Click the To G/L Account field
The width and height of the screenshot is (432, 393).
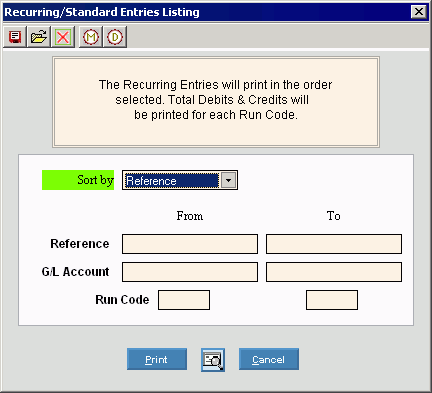coord(334,272)
